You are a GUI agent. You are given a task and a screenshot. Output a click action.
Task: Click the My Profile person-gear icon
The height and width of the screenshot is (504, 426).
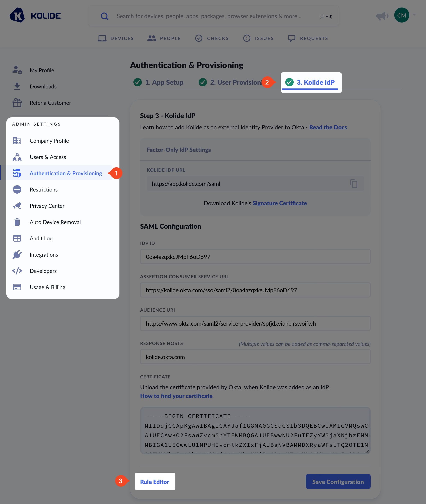[x=17, y=70]
